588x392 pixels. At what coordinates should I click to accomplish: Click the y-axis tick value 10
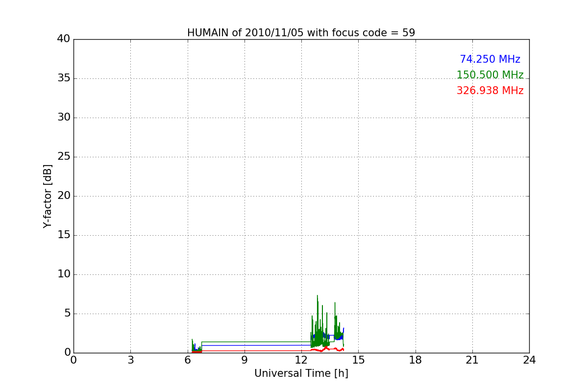(x=64, y=274)
